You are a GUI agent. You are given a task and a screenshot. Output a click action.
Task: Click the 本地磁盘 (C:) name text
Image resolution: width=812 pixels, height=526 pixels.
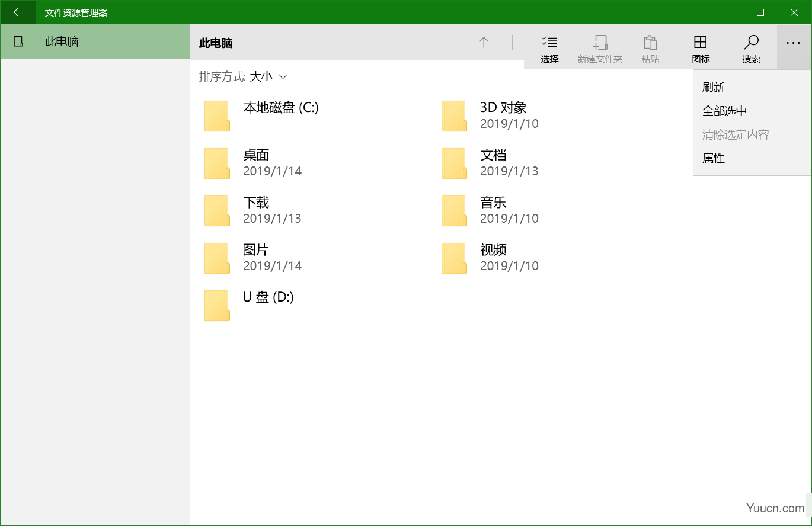click(281, 108)
